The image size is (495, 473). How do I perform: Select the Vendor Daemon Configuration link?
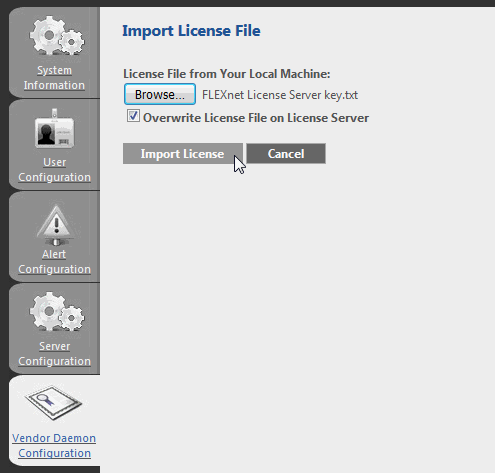click(x=54, y=446)
